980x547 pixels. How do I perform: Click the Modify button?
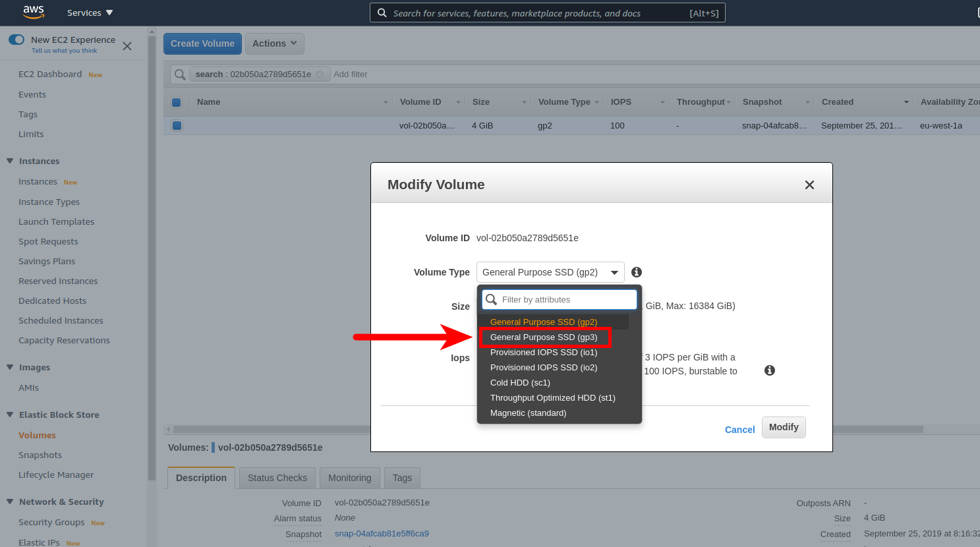tap(783, 427)
